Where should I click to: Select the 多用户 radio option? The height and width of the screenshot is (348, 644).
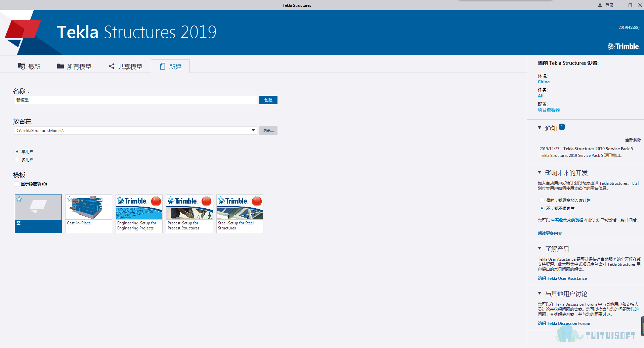(x=17, y=160)
